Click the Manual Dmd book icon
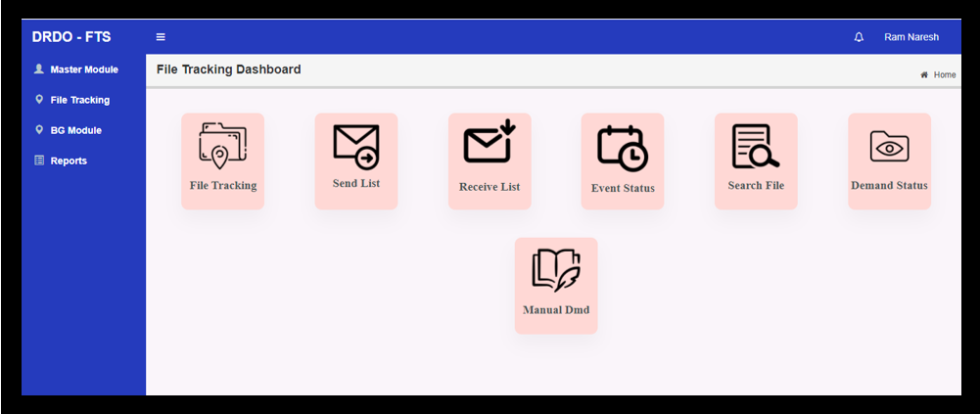Image resolution: width=980 pixels, height=414 pixels. [x=555, y=270]
